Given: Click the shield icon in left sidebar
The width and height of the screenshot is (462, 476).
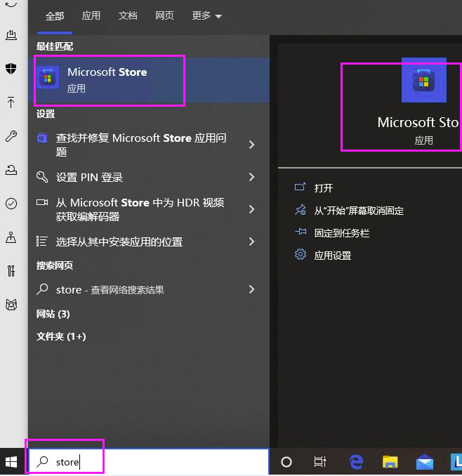Looking at the screenshot, I should click(x=11, y=69).
